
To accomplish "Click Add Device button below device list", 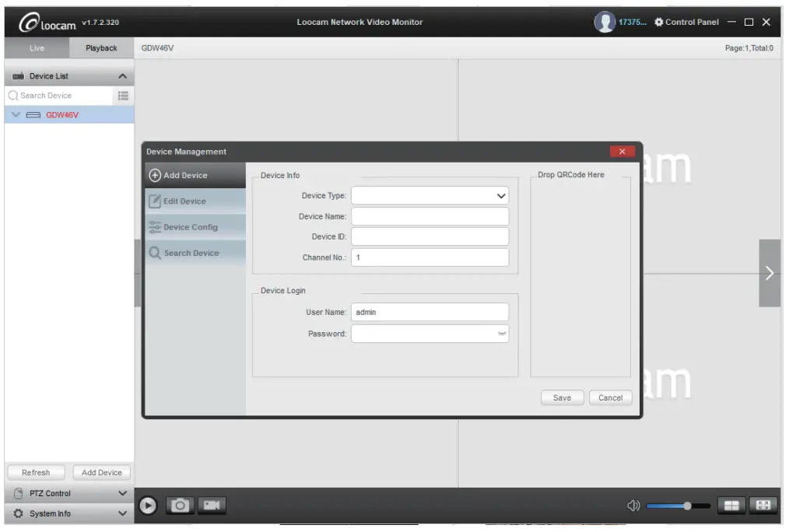I will [x=102, y=473].
